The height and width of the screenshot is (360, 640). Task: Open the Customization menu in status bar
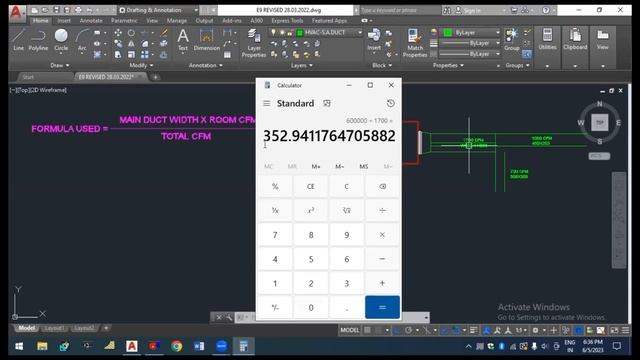(x=625, y=330)
